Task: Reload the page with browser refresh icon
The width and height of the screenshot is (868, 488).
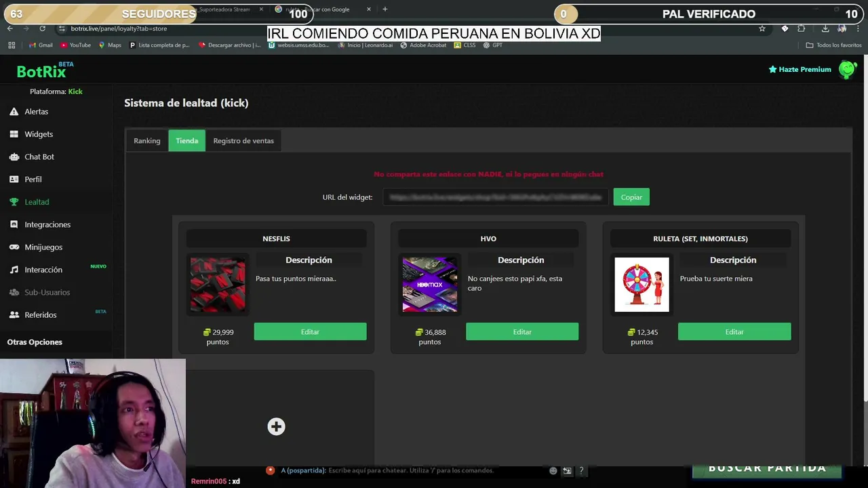Action: tap(42, 28)
